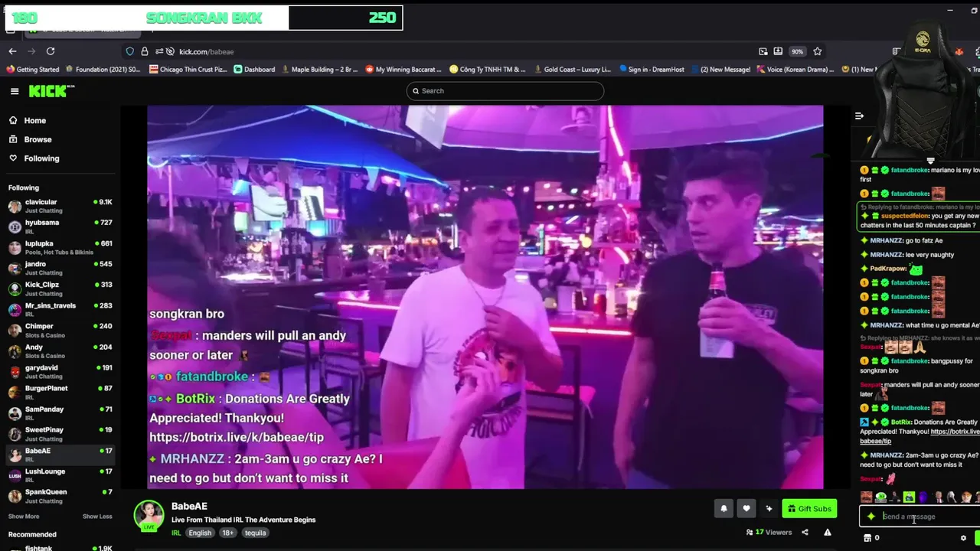The width and height of the screenshot is (980, 551).
Task: Open the SweetPinay channel
Action: point(60,433)
